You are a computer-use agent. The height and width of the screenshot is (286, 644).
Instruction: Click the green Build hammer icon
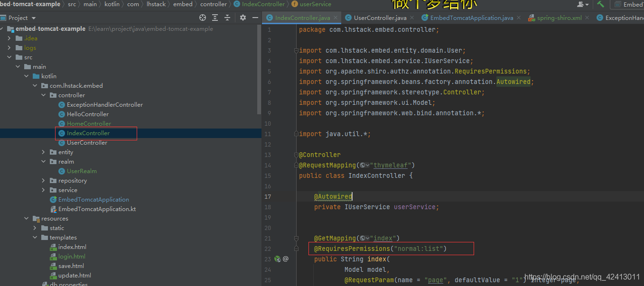pyautogui.click(x=601, y=4)
